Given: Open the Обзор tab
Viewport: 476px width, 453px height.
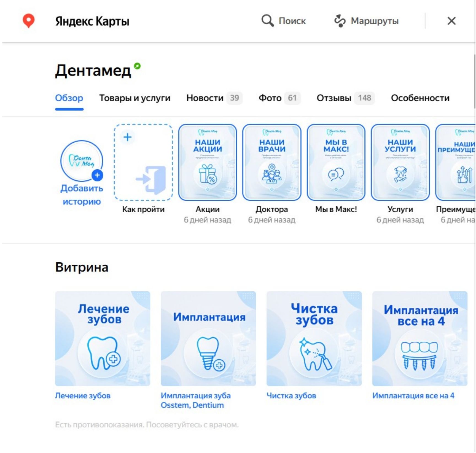Looking at the screenshot, I should pyautogui.click(x=69, y=98).
